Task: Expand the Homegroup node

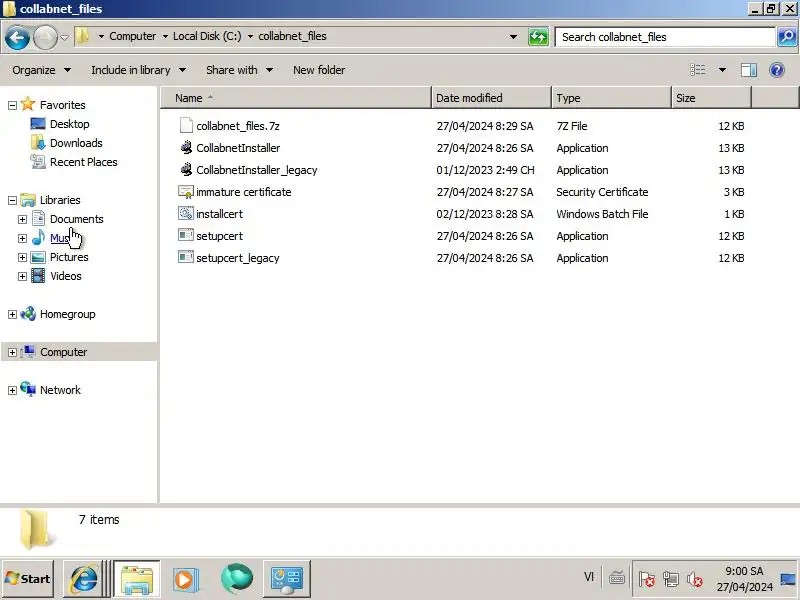Action: [x=12, y=314]
